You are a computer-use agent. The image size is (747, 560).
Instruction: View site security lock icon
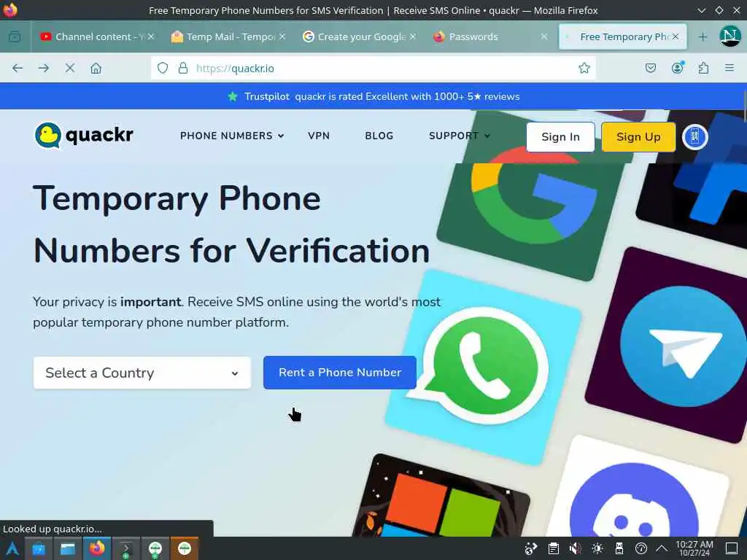point(183,68)
